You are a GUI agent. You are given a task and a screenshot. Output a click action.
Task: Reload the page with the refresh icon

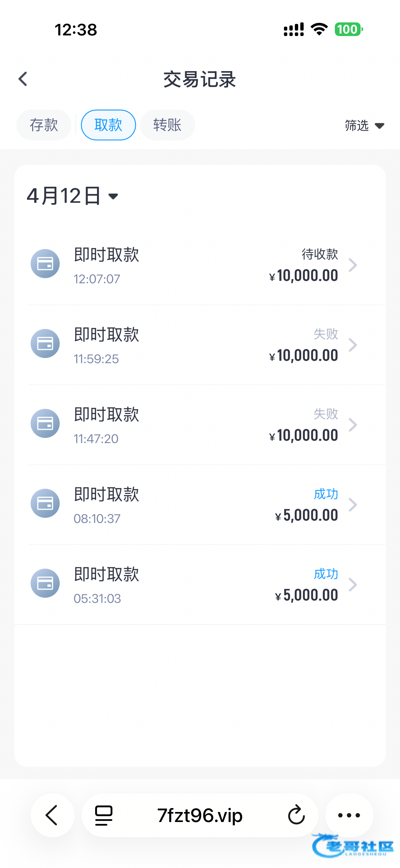tap(296, 815)
